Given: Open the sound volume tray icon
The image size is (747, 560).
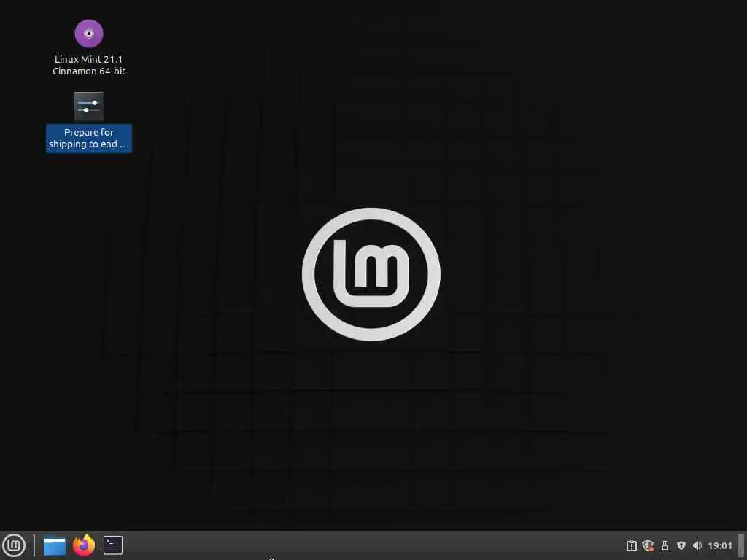Looking at the screenshot, I should 697,545.
